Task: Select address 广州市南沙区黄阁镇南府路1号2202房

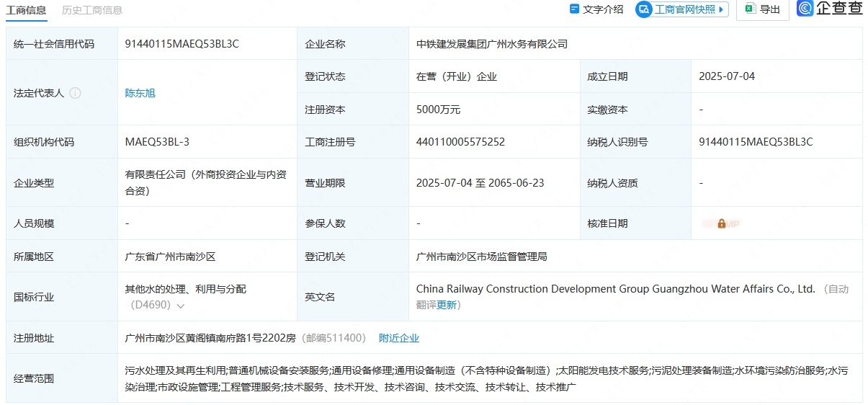Action: (x=210, y=338)
